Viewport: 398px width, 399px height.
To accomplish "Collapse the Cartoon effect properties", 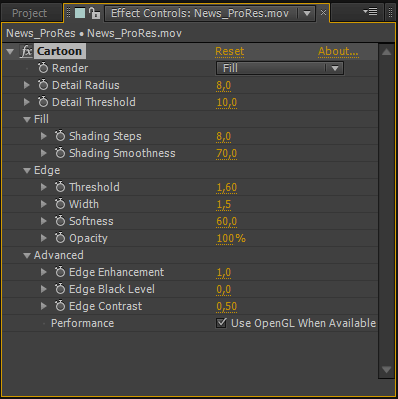I will (x=10, y=52).
